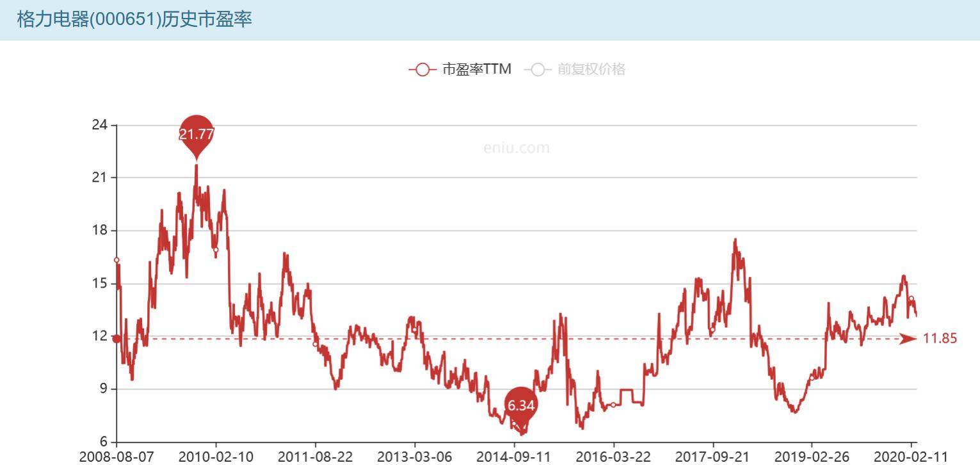This screenshot has height=465, width=980.
Task: Click the y-axis label 9
Action: point(103,389)
